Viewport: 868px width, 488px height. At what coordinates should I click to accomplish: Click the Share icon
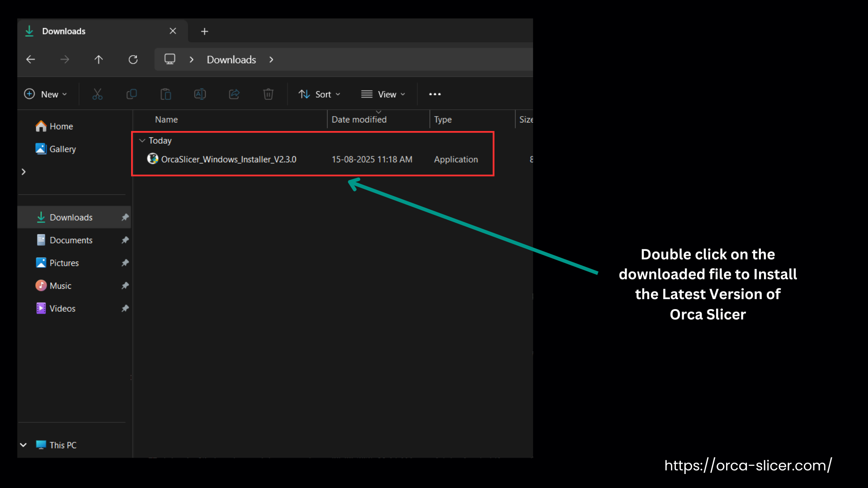click(x=234, y=94)
